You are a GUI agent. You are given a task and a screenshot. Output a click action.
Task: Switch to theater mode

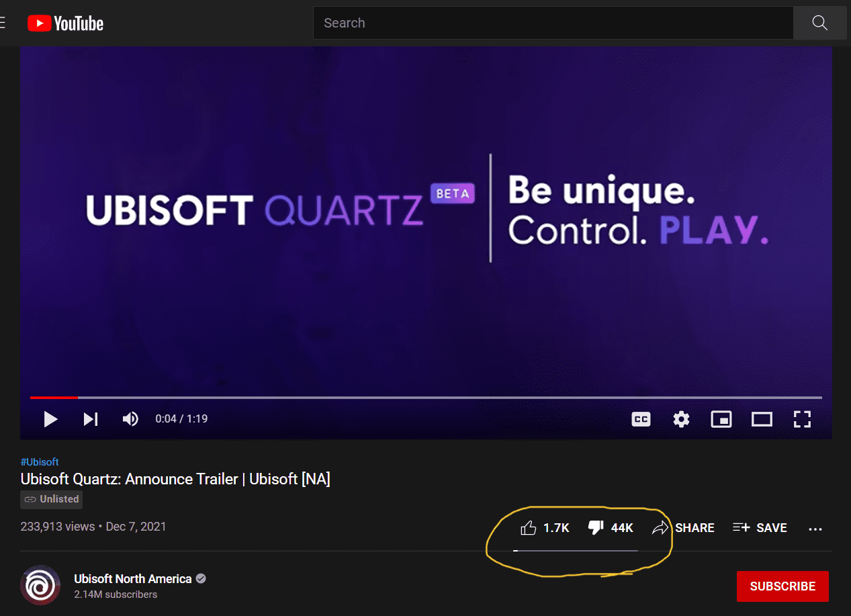(762, 419)
